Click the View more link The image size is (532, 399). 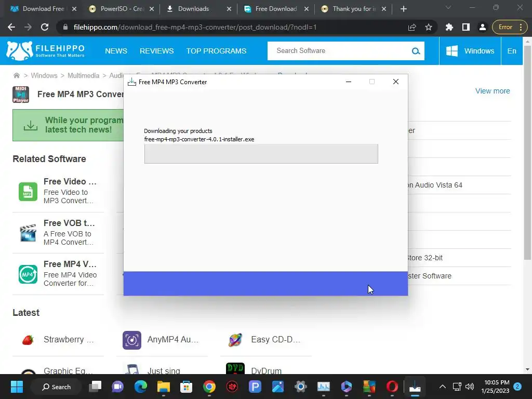(493, 91)
